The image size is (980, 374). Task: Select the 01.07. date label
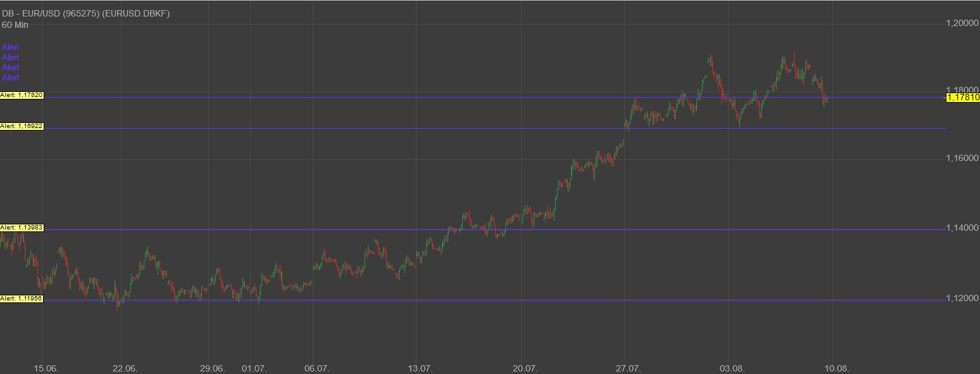pos(254,368)
